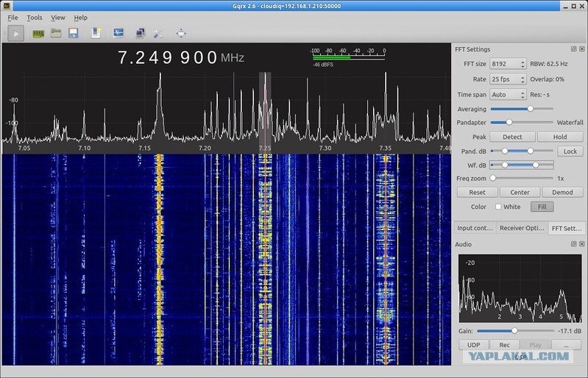
Task: Click the audio Gain slider handle
Action: [514, 331]
